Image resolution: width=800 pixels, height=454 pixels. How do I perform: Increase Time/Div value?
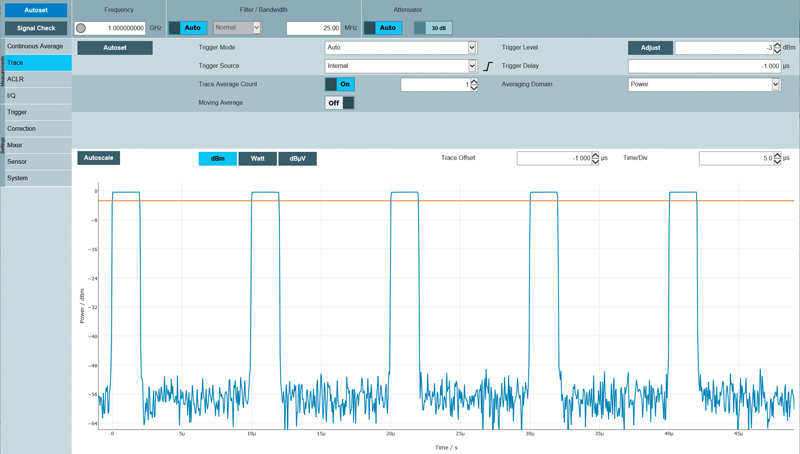point(778,155)
